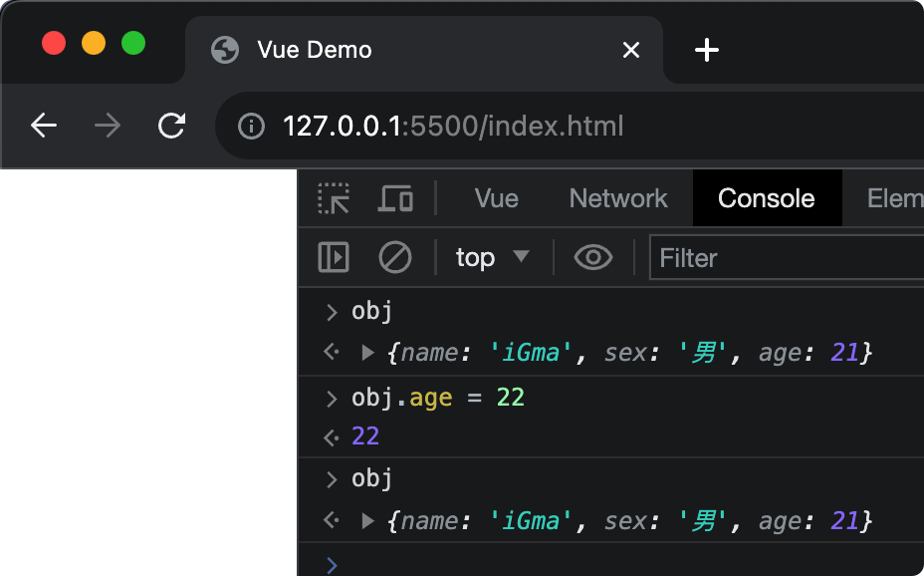Click the console Filter input field

(787, 258)
